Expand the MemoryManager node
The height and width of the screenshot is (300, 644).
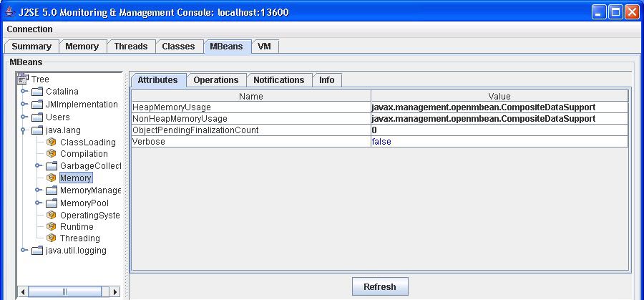coord(39,190)
